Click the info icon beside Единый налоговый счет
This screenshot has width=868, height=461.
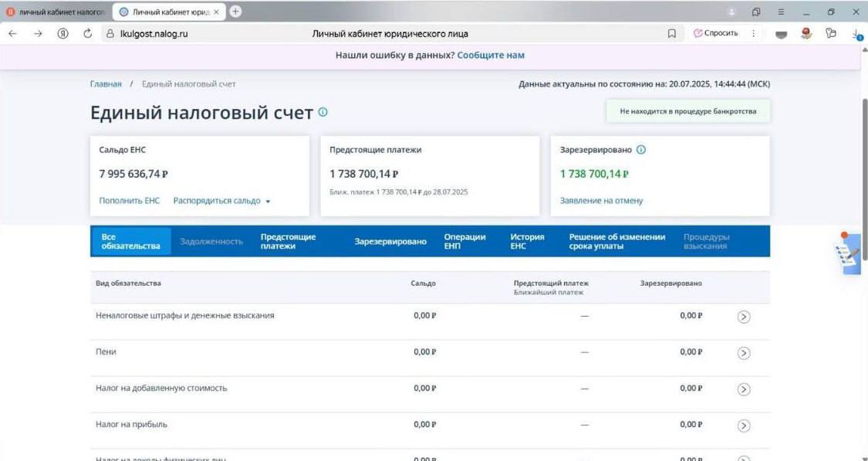click(323, 112)
